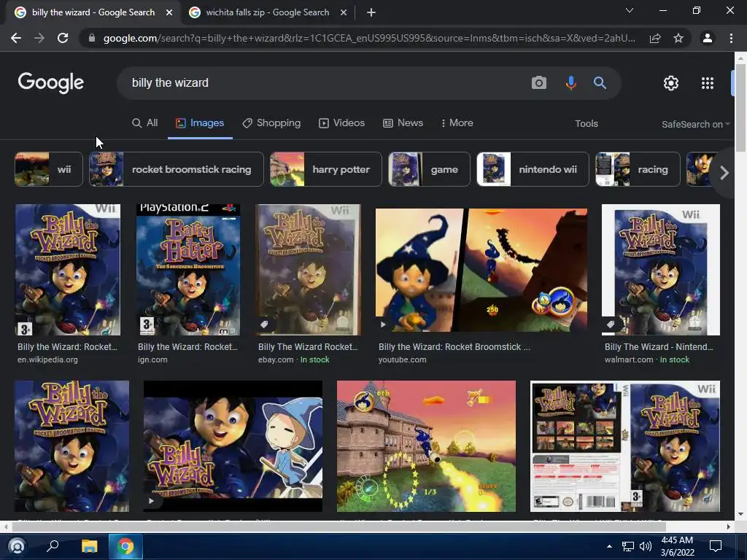Filter by harry potter chip

326,169
